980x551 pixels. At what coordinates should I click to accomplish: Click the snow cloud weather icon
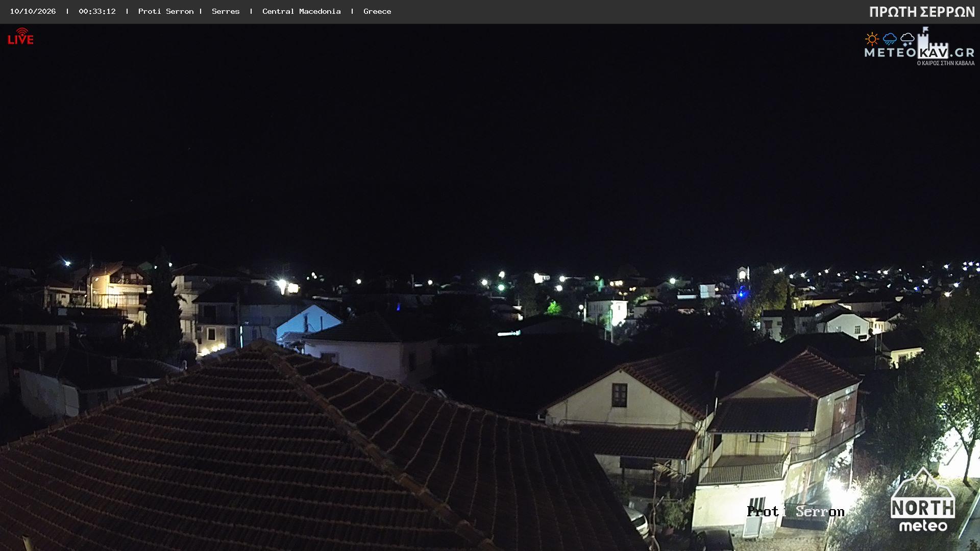coord(907,39)
